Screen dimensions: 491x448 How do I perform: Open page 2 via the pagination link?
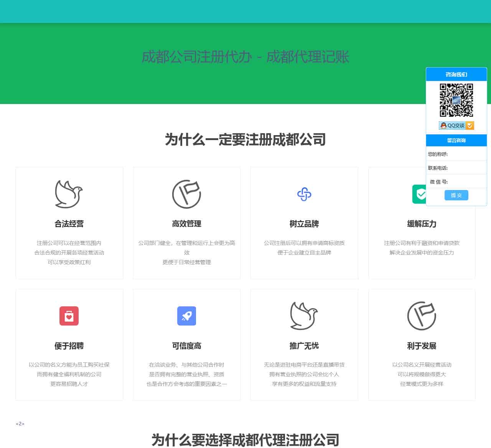pos(20,423)
